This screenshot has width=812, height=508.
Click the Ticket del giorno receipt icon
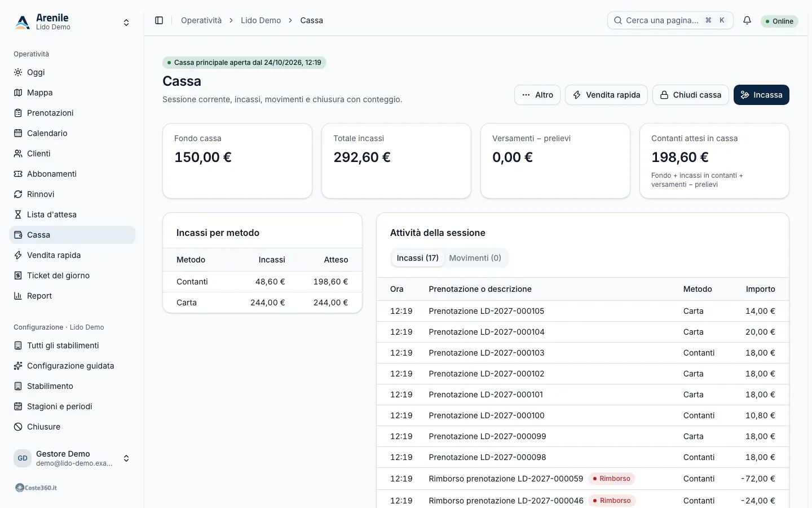[18, 275]
